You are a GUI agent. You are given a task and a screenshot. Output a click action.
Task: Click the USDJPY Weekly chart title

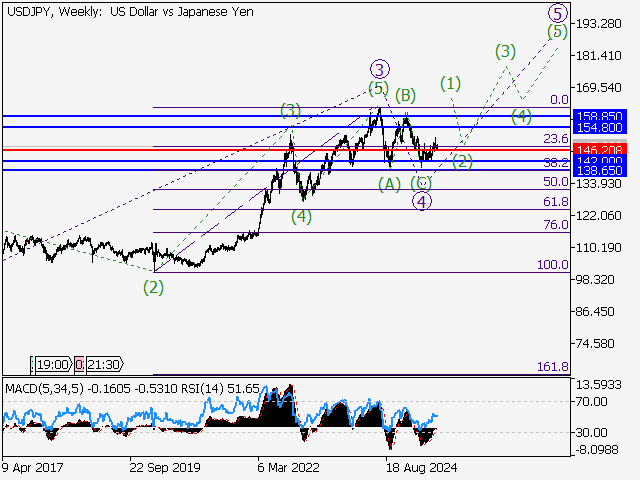(x=128, y=11)
